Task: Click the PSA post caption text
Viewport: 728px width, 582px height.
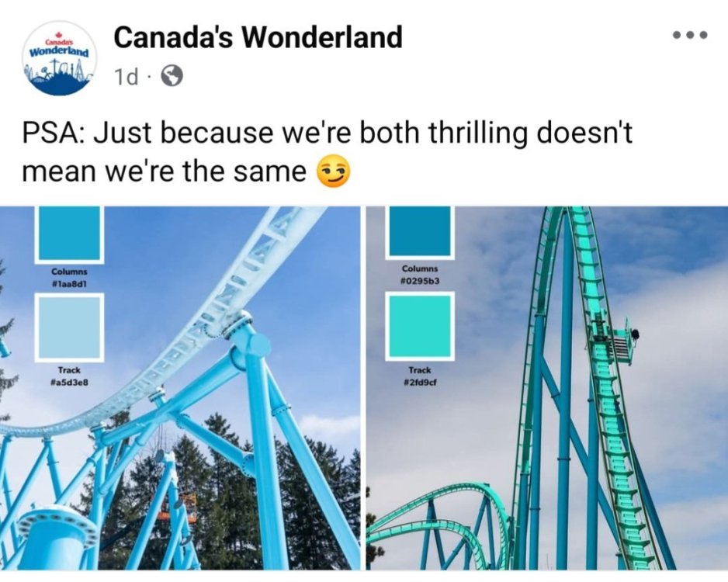Action: (x=328, y=152)
